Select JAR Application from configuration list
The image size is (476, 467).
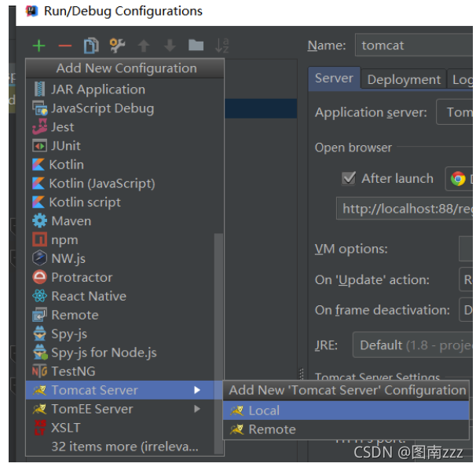click(x=125, y=89)
